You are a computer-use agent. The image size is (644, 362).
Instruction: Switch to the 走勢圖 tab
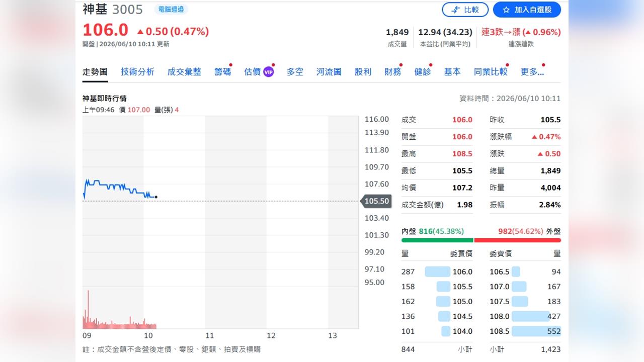(95, 72)
